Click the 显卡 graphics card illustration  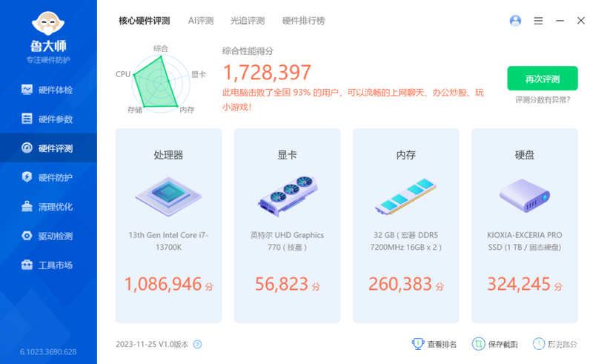(x=287, y=196)
